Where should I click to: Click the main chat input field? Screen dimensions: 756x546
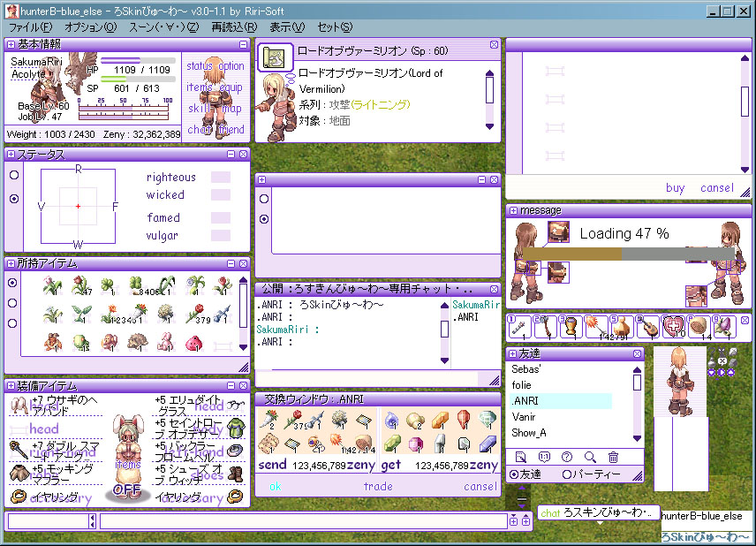click(304, 521)
